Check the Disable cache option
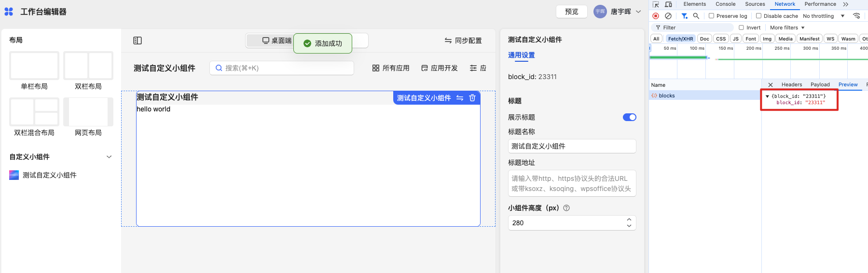Viewport: 868px width, 273px height. 758,16
